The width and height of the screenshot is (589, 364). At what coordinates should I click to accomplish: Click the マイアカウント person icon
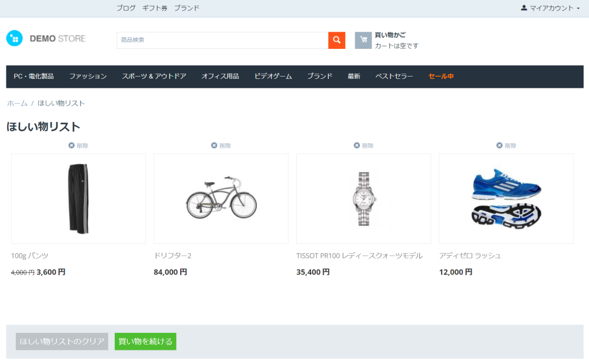click(x=524, y=8)
